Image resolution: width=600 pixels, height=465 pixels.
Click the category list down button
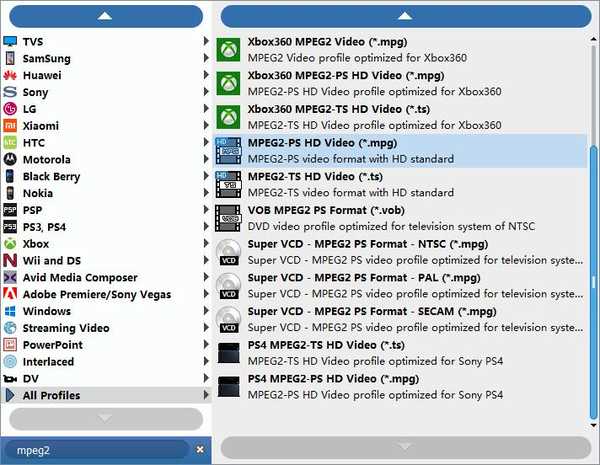click(106, 419)
